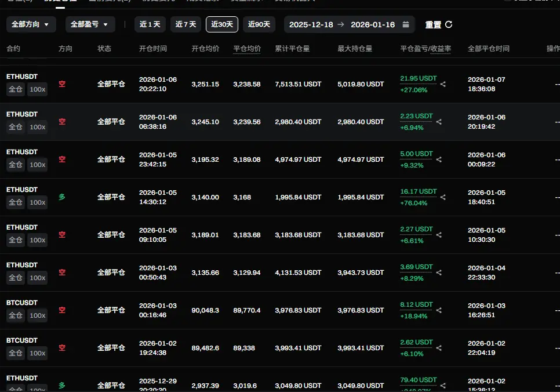Image resolution: width=560 pixels, height=392 pixels.
Task: Click the 全部平仓 status in the 3,195.32 row
Action: coord(111,159)
